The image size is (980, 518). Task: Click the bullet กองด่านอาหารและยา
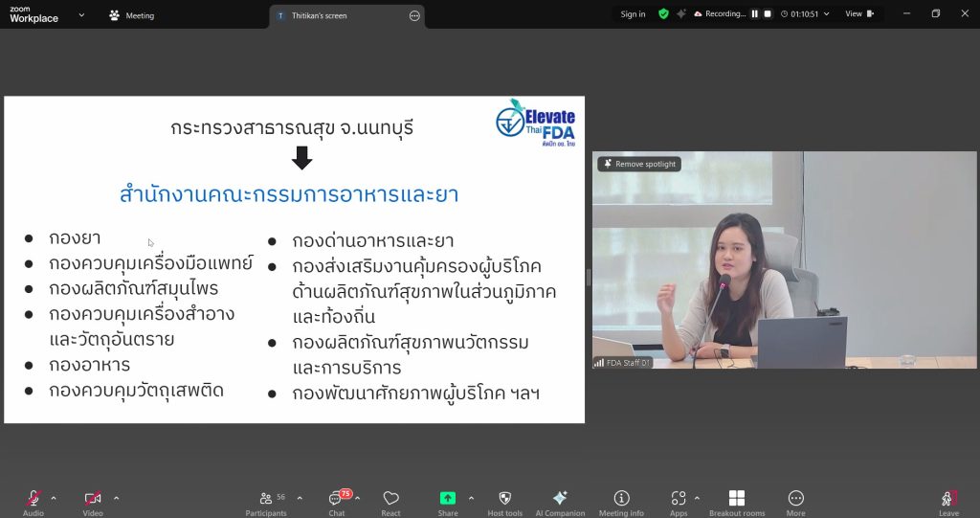373,241
